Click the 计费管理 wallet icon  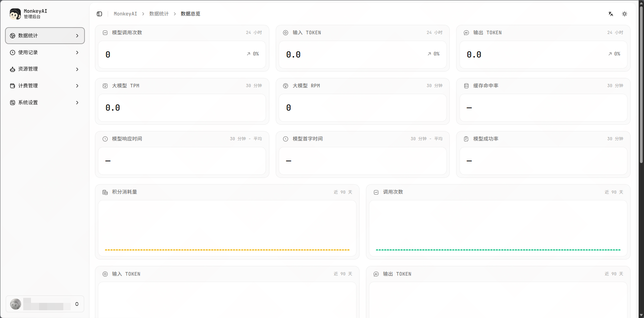[12, 86]
